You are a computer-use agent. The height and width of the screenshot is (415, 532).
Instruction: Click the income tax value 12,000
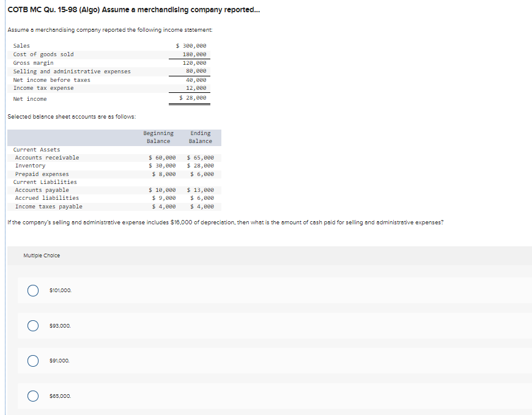coord(196,88)
